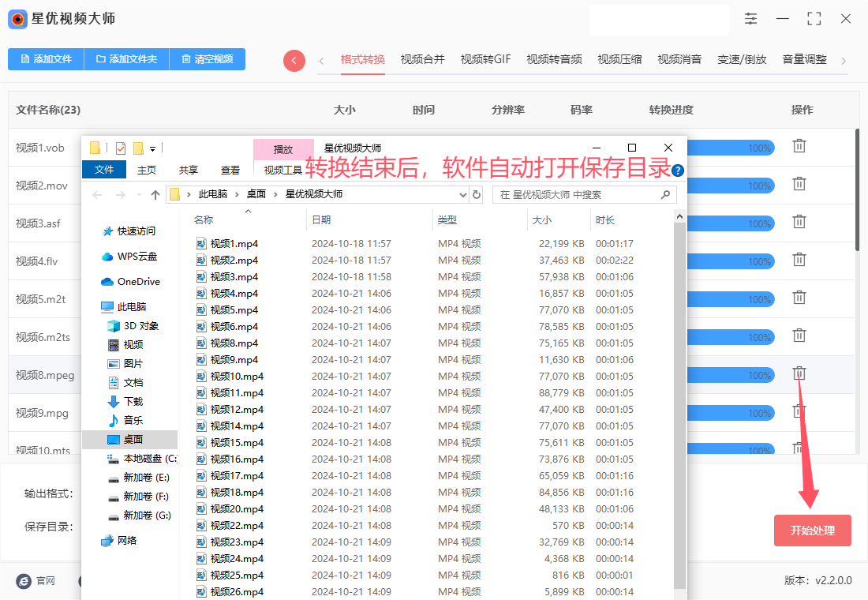
Task: Go up one folder level in Explorer
Action: [155, 194]
